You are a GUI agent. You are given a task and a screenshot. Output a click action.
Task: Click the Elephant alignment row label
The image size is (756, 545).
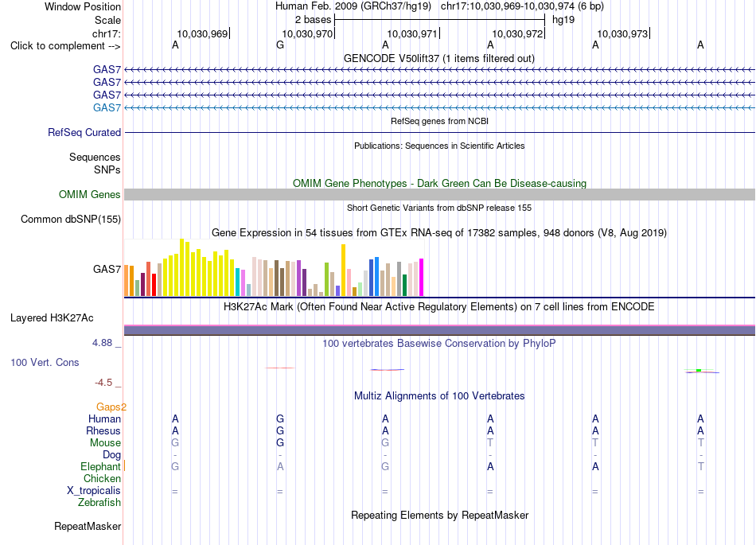pos(100,466)
